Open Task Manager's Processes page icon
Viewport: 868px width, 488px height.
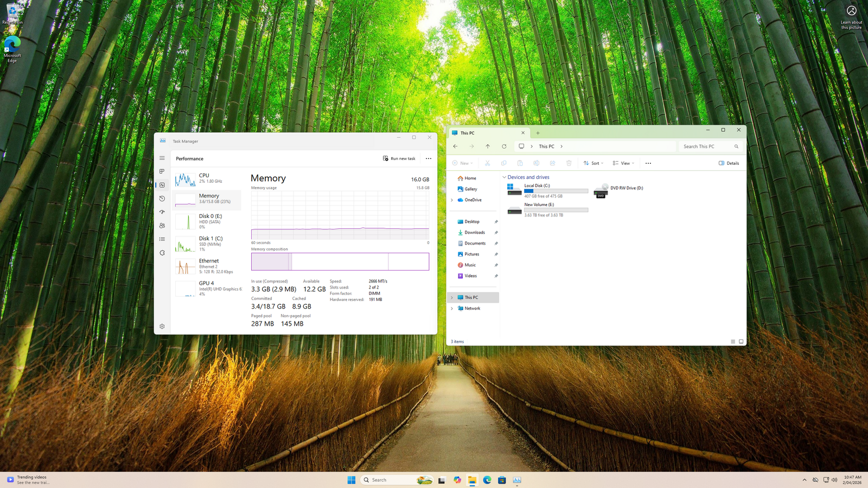point(162,171)
